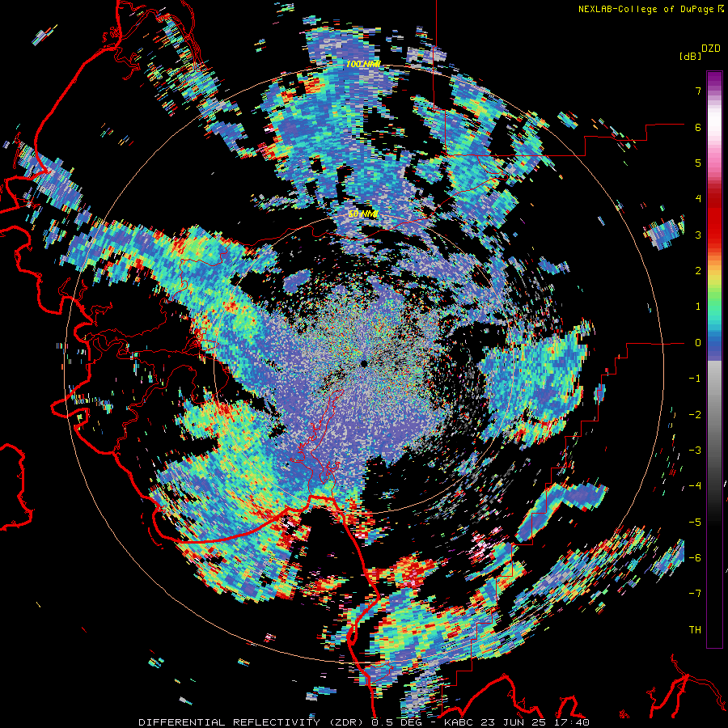The image size is (728, 728).
Task: Click the 2 value on the color scale
Action: tap(698, 271)
